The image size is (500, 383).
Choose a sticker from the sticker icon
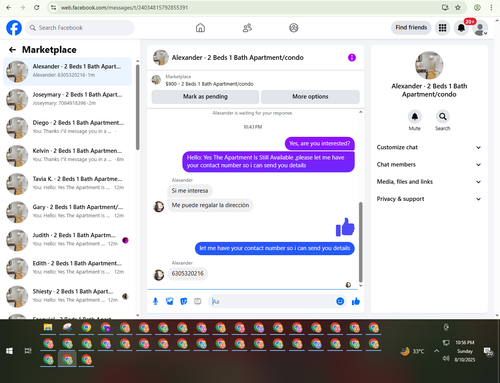[x=184, y=301]
